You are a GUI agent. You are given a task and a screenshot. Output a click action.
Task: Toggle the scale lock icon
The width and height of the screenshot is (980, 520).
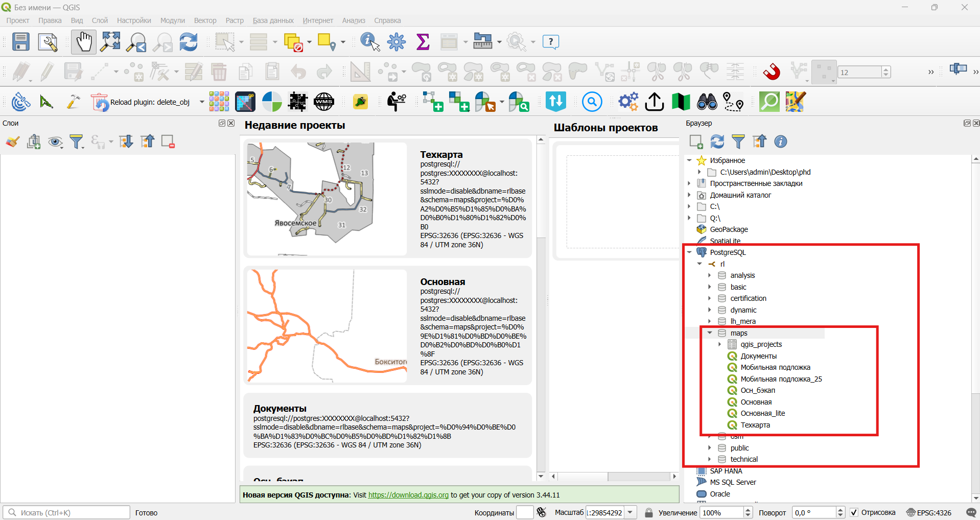[649, 512]
